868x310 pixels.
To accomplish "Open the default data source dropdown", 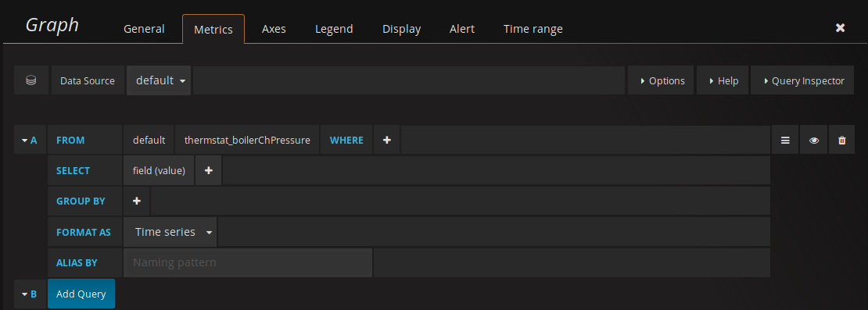I will (159, 80).
